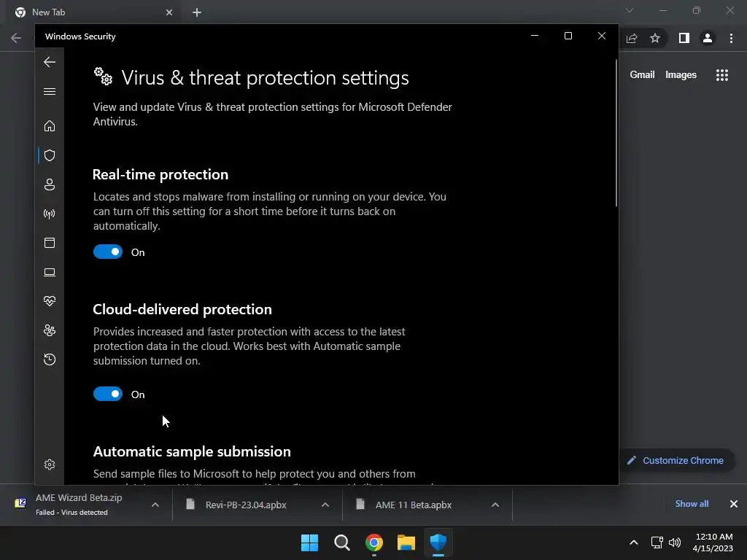Bookmark this tab with the star icon

click(x=655, y=38)
